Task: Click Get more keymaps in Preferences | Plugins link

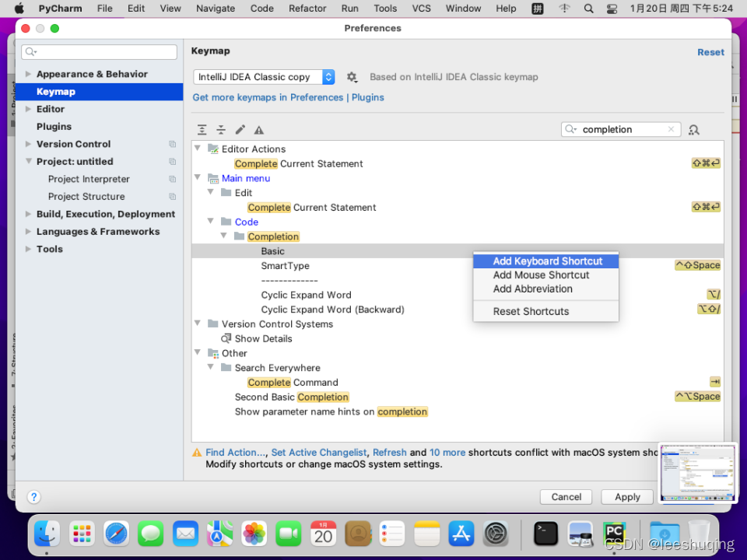Action: coord(288,97)
